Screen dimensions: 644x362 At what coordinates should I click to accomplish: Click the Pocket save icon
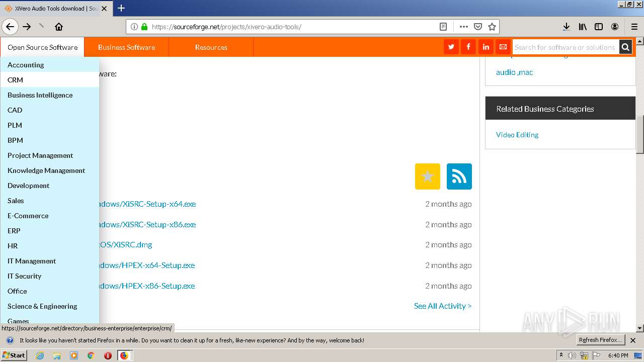point(478,27)
